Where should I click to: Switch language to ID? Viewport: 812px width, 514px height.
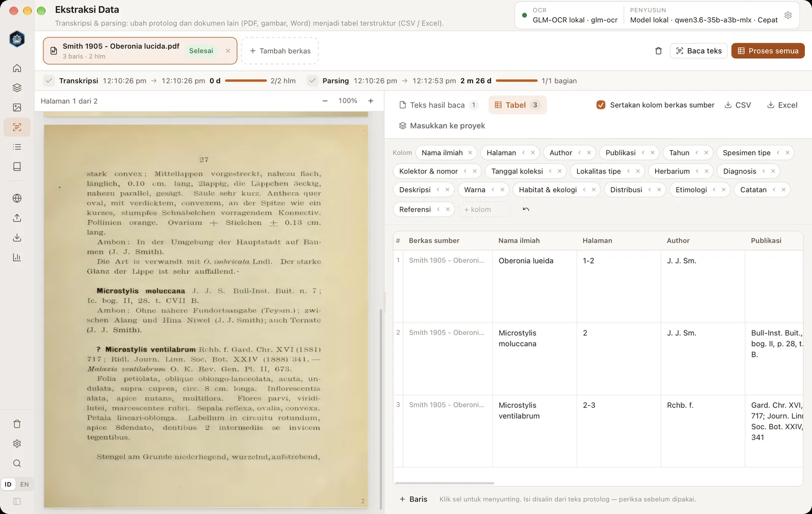(8, 485)
